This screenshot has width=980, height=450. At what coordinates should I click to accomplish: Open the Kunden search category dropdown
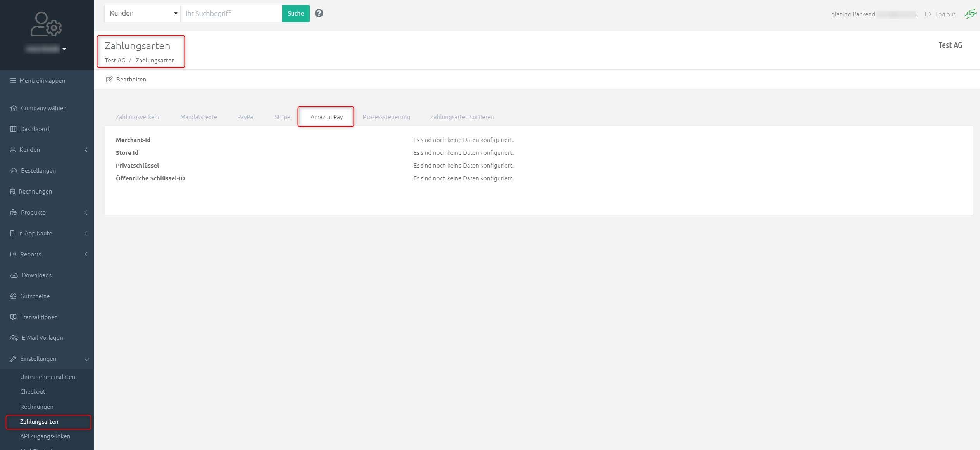pyautogui.click(x=142, y=14)
